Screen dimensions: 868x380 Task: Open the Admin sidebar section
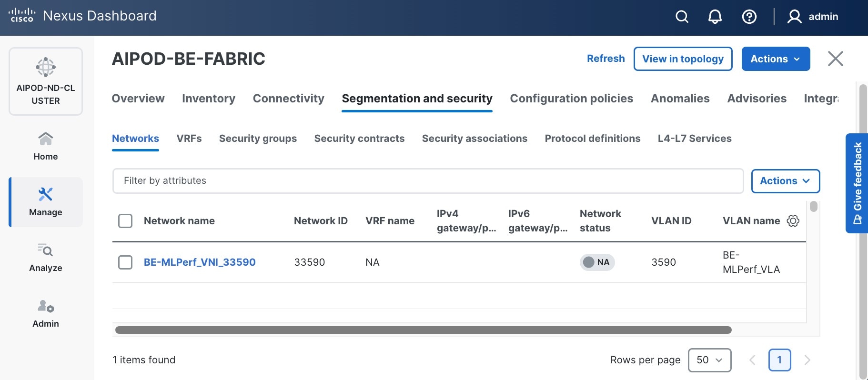click(x=46, y=313)
